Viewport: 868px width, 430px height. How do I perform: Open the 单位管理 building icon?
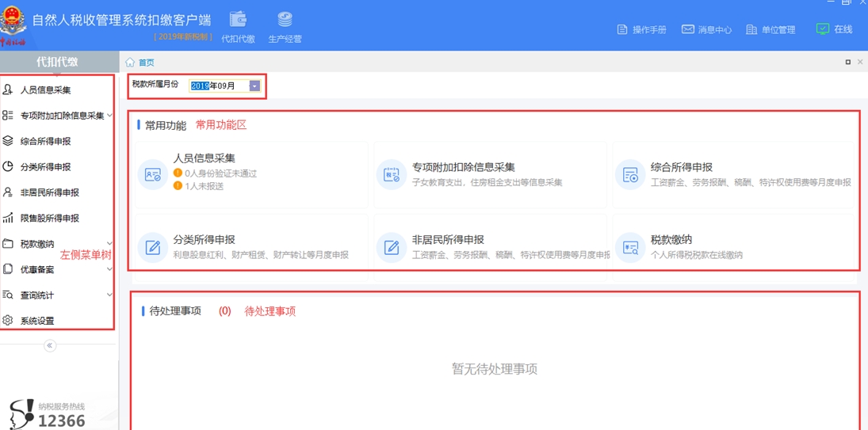751,30
